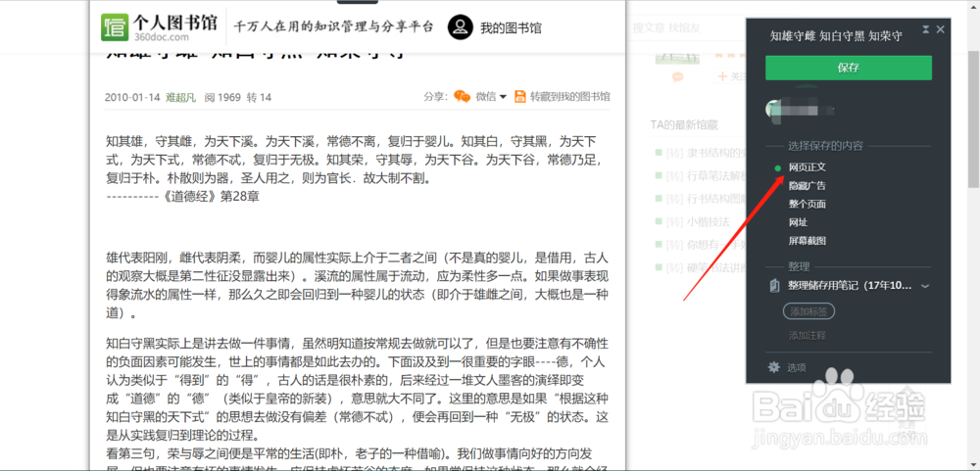Click the 添加标签 tag button

[808, 311]
